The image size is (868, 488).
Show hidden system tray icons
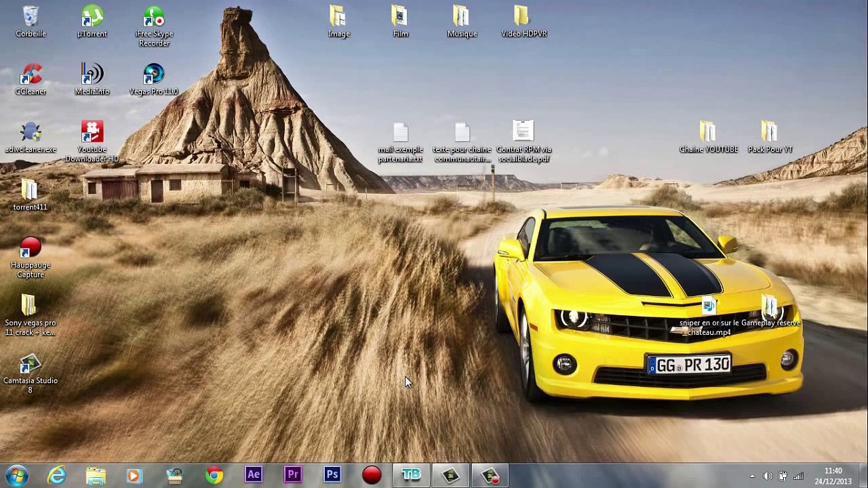click(x=752, y=476)
